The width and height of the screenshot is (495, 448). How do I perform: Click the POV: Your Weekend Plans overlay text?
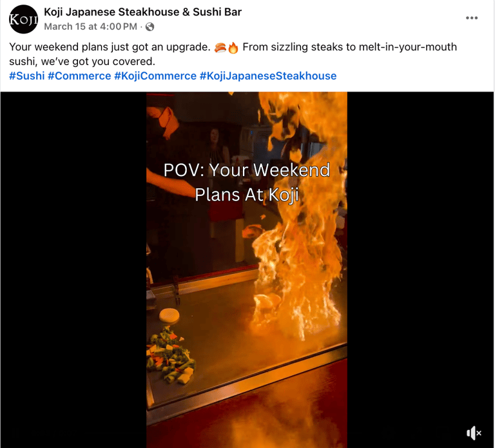coord(247,182)
